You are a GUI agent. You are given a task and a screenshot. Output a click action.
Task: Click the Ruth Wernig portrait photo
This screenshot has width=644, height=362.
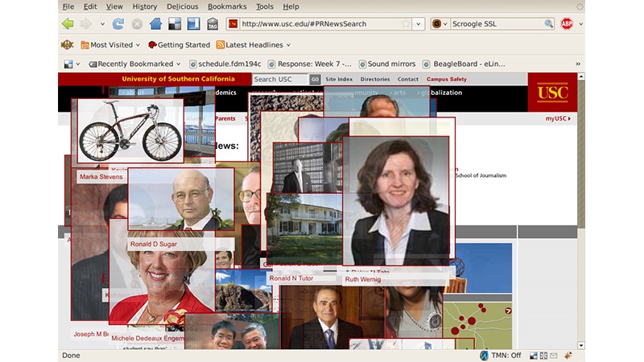(x=395, y=200)
